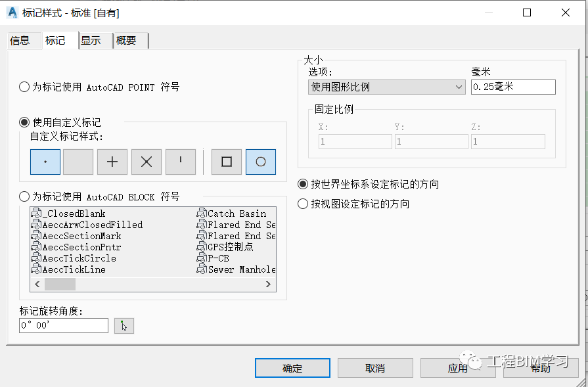Click the AutoCAD Civil app icon in the title bar
The image size is (588, 387).
12,12
